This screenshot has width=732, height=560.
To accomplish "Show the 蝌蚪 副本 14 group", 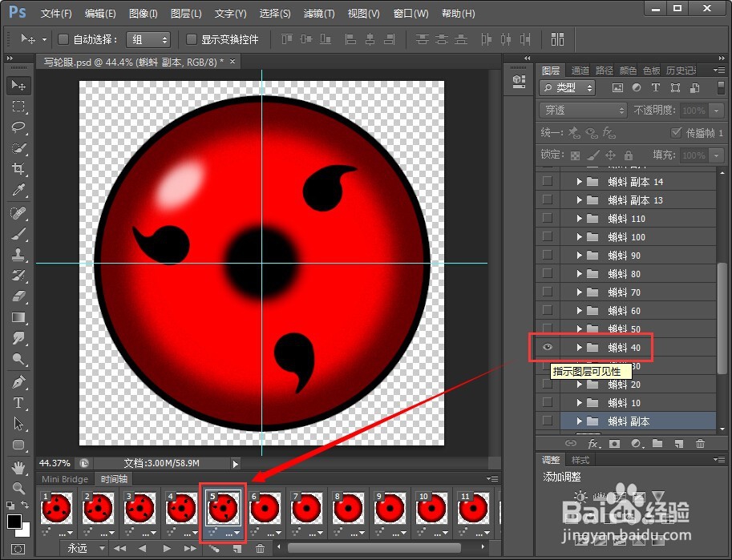I will pos(548,181).
